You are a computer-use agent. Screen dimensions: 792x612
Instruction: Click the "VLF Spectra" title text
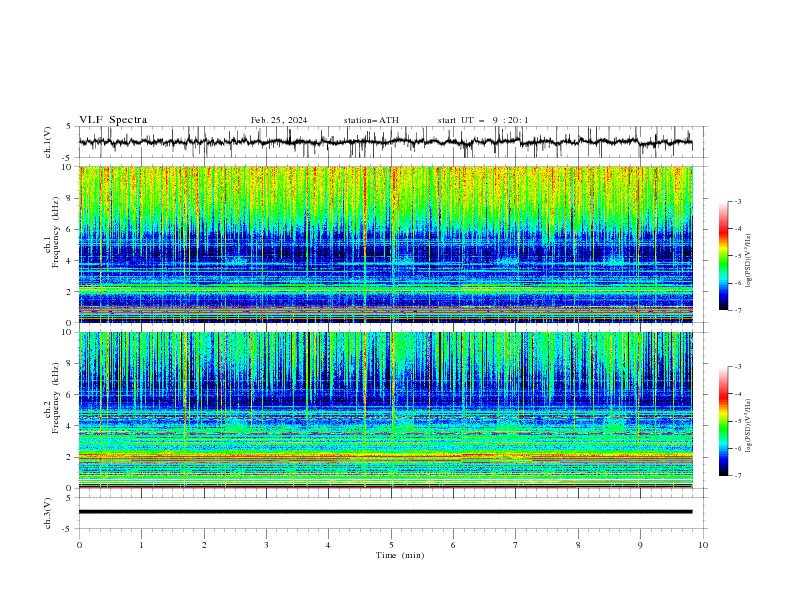(113, 120)
